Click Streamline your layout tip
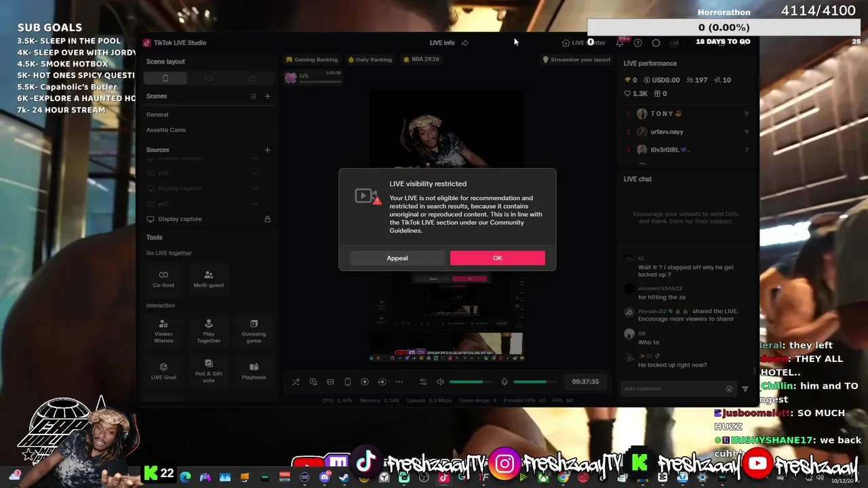The width and height of the screenshot is (868, 488). [x=576, y=60]
